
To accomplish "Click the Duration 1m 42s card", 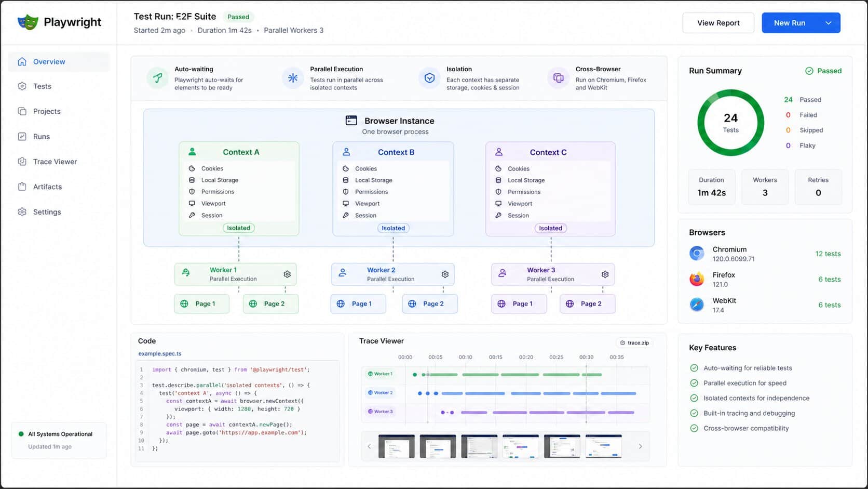I will (712, 187).
